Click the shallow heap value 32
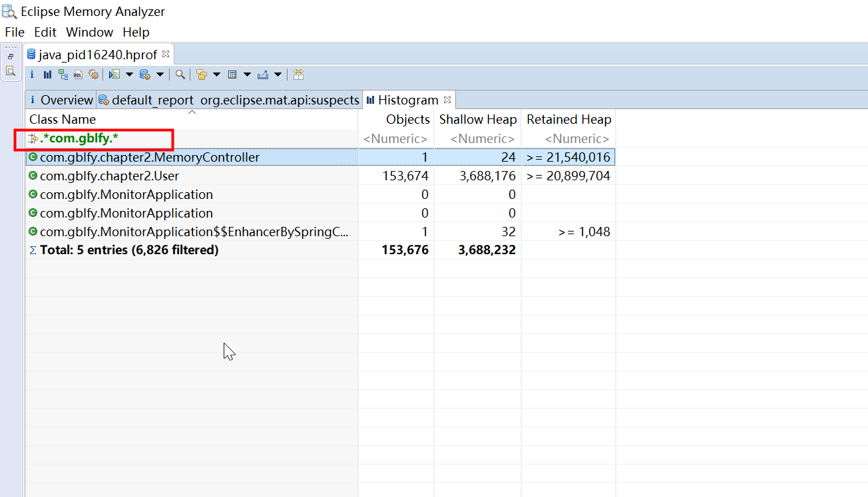 point(509,232)
